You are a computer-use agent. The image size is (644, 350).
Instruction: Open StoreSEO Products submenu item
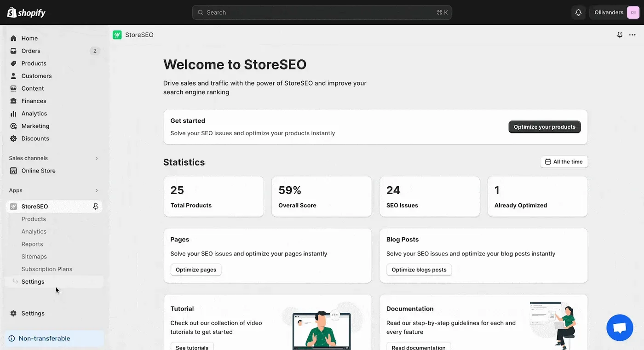click(34, 219)
